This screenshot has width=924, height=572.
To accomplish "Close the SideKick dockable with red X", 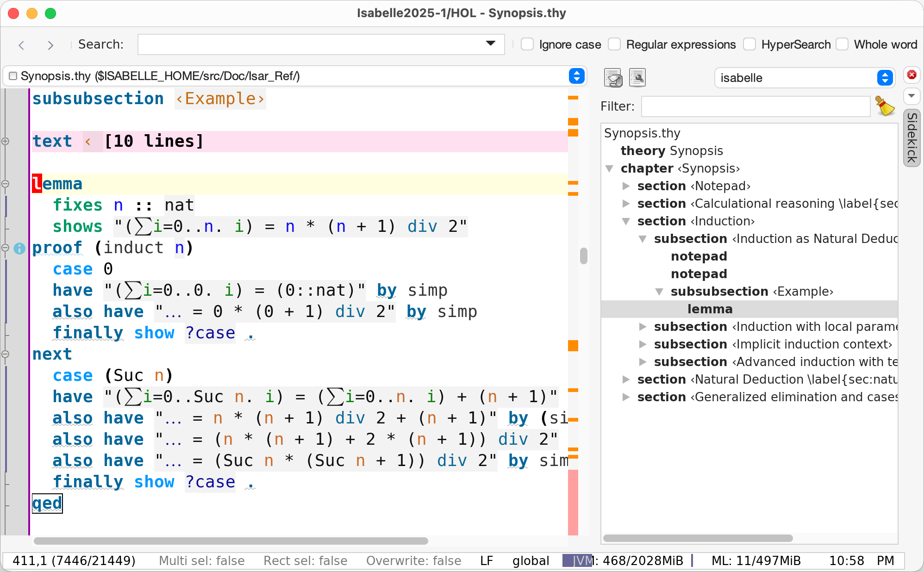I will [912, 75].
